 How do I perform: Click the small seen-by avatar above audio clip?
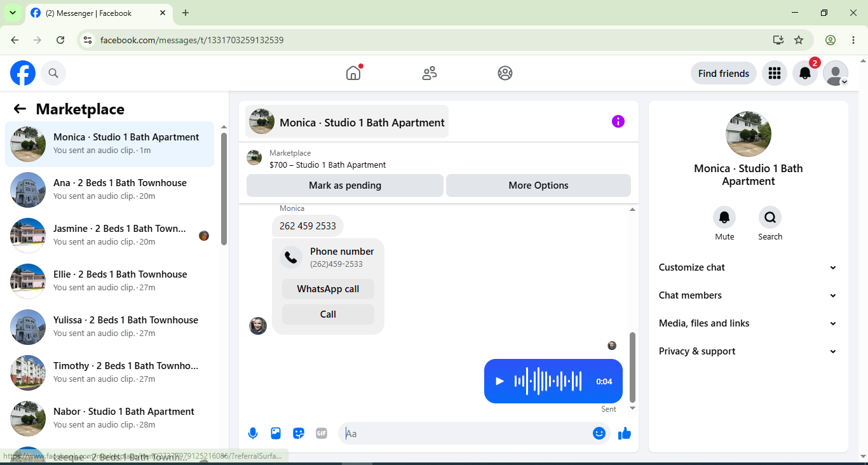click(x=612, y=346)
